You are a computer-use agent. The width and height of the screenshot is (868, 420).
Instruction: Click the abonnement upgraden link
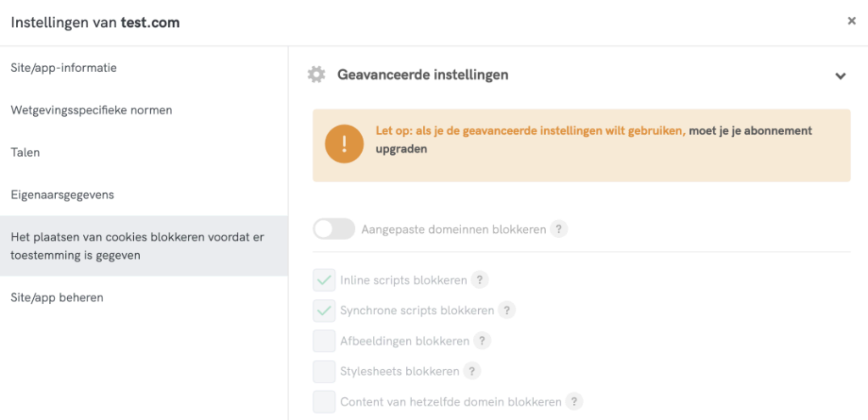[x=750, y=131]
